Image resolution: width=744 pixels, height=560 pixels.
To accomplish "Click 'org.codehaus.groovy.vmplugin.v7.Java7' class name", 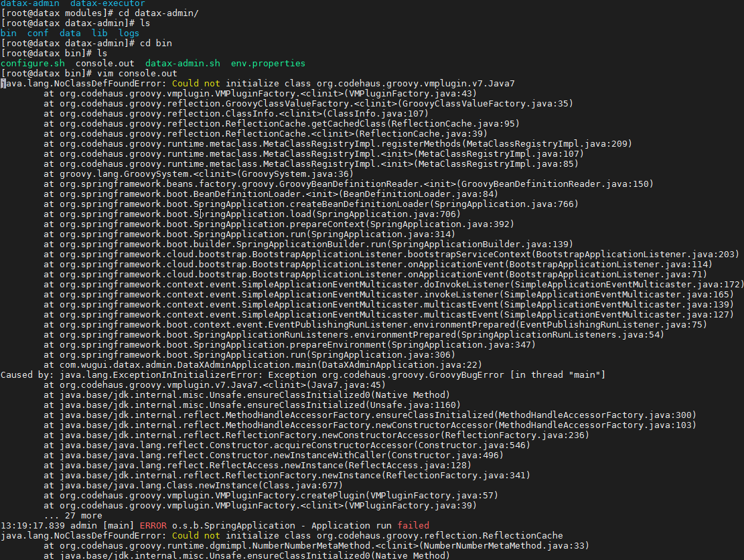I will coord(416,84).
